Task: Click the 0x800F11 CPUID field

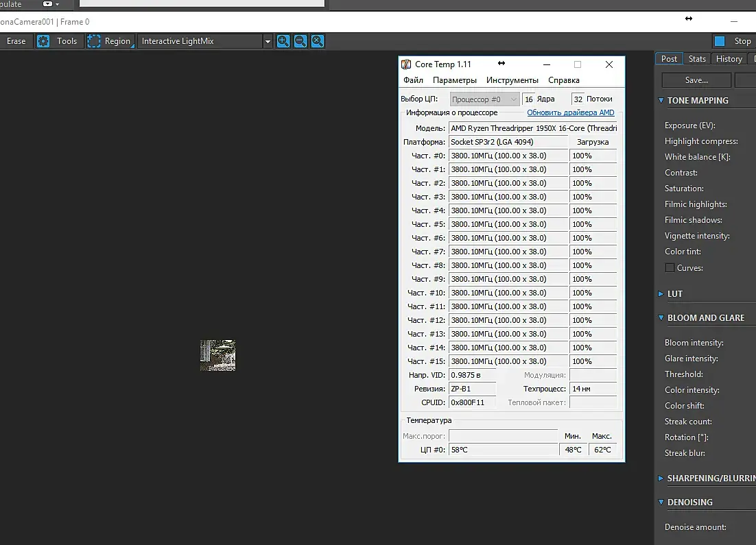Action: (x=472, y=402)
